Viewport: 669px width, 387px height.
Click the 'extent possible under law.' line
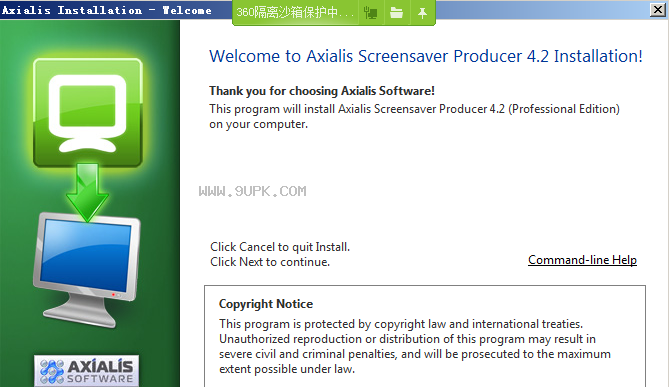[287, 369]
